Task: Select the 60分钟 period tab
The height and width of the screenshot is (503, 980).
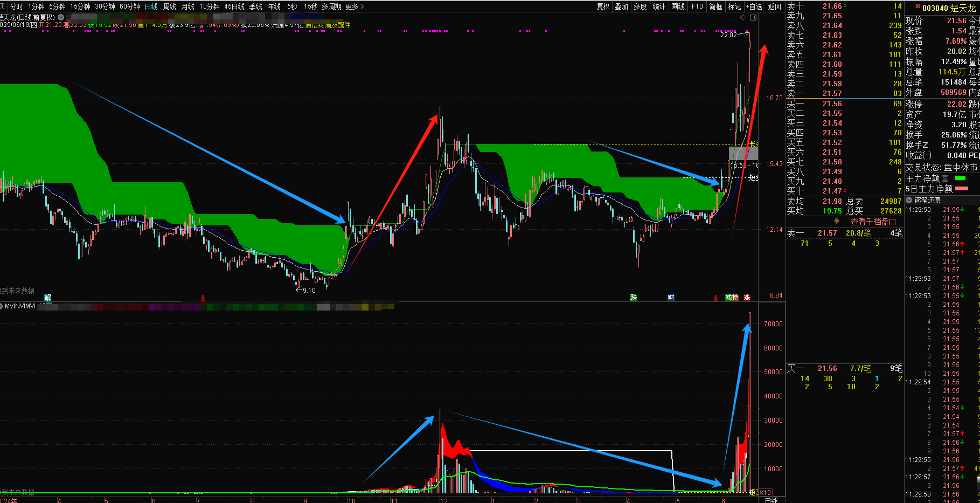Action: [x=130, y=6]
